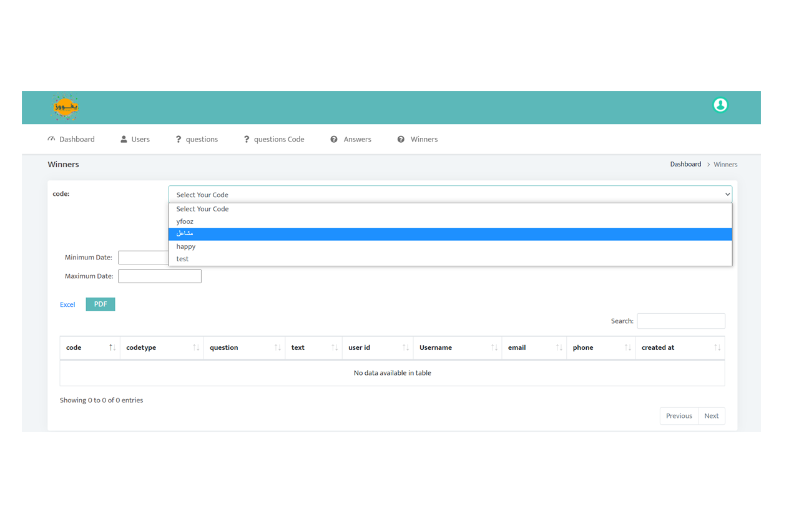This screenshot has width=799, height=532.
Task: Sort table by code column arrows
Action: (x=112, y=347)
